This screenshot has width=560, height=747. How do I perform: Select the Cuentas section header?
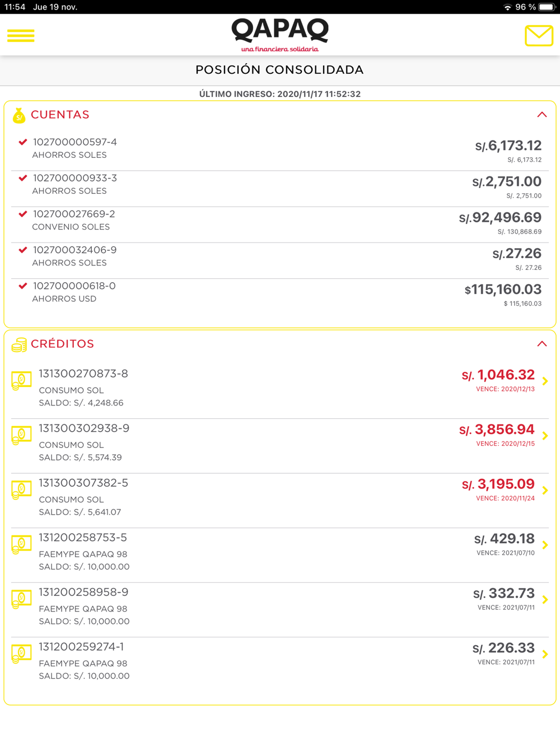pyautogui.click(x=60, y=115)
